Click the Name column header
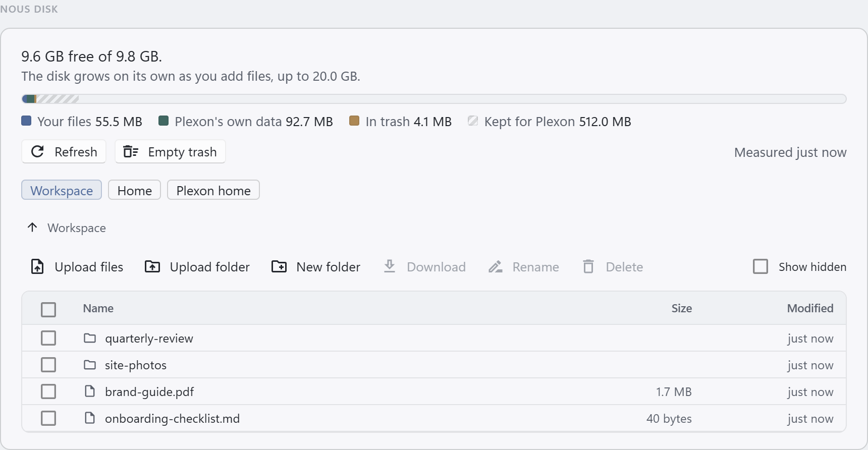This screenshot has height=450, width=868. (x=98, y=308)
